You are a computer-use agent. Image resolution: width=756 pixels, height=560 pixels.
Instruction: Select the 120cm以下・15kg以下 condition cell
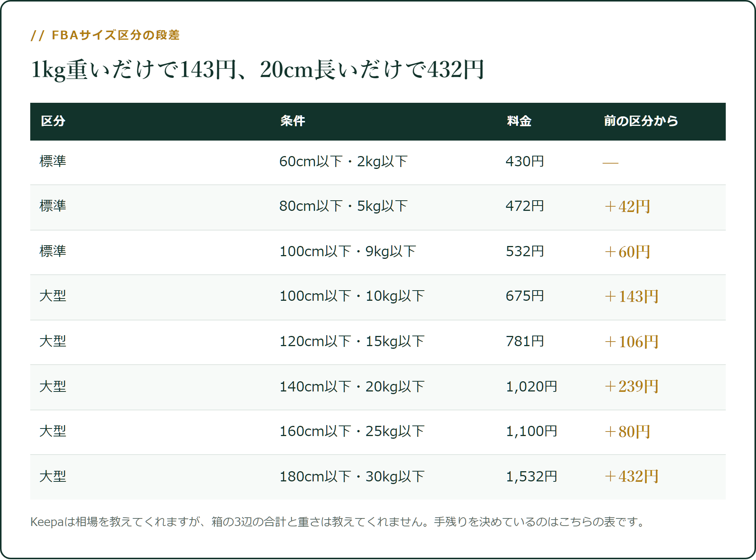click(x=352, y=342)
